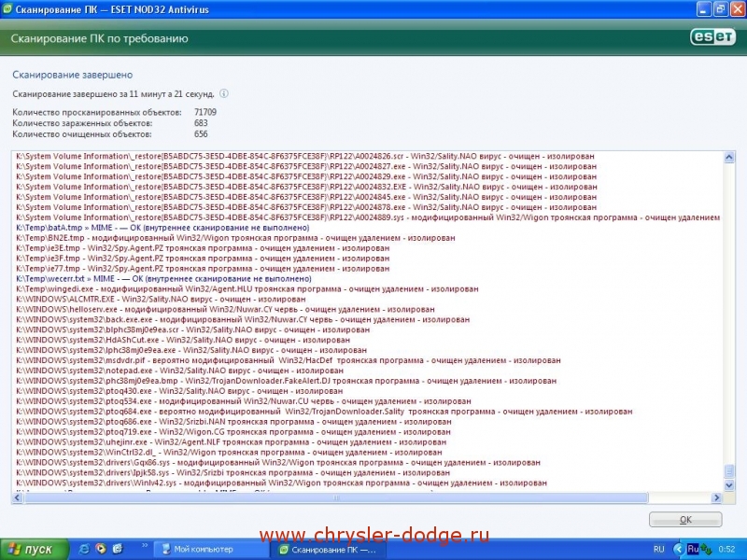This screenshot has width=747, height=560.
Task: Select the ptoq684.exe TrojanDownloader.Sality line
Action: [x=324, y=412]
